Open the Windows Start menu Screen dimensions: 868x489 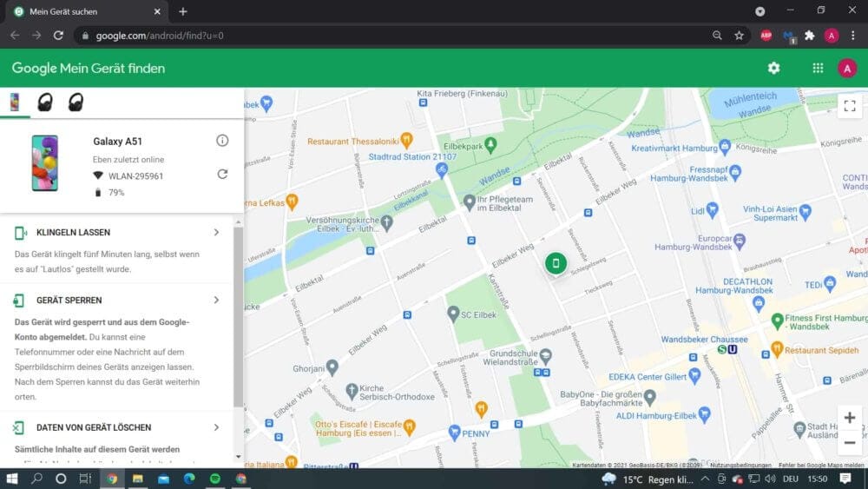pyautogui.click(x=11, y=479)
